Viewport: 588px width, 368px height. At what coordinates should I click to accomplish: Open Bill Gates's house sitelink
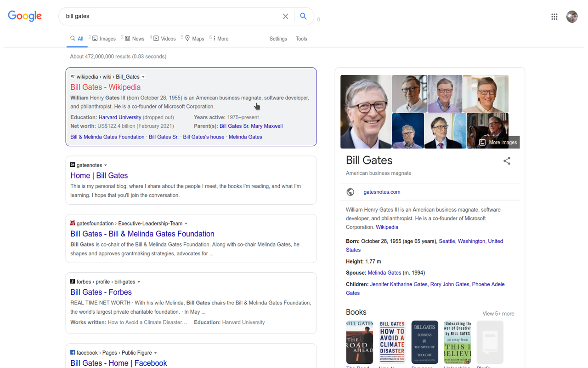click(204, 137)
